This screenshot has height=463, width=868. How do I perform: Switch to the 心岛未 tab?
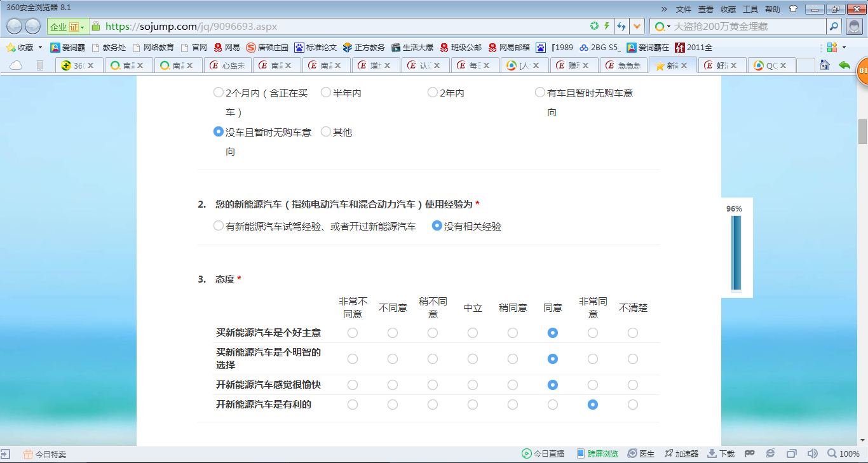[228, 65]
